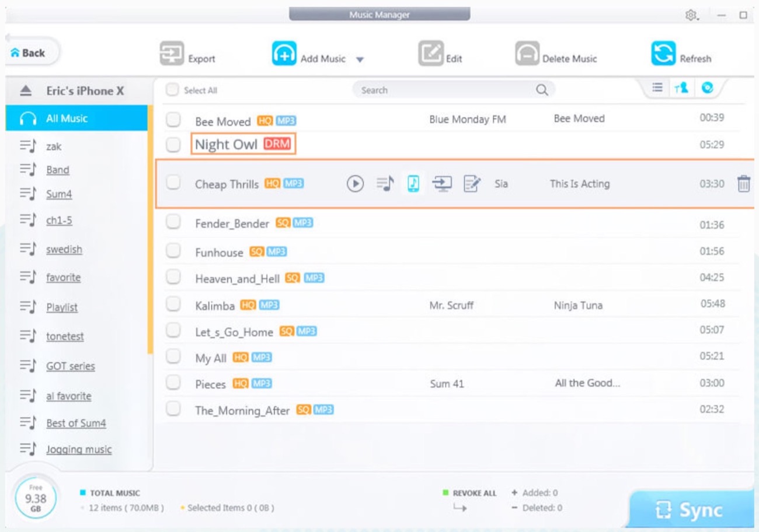Eject Eric's iPhone X device

coord(26,91)
